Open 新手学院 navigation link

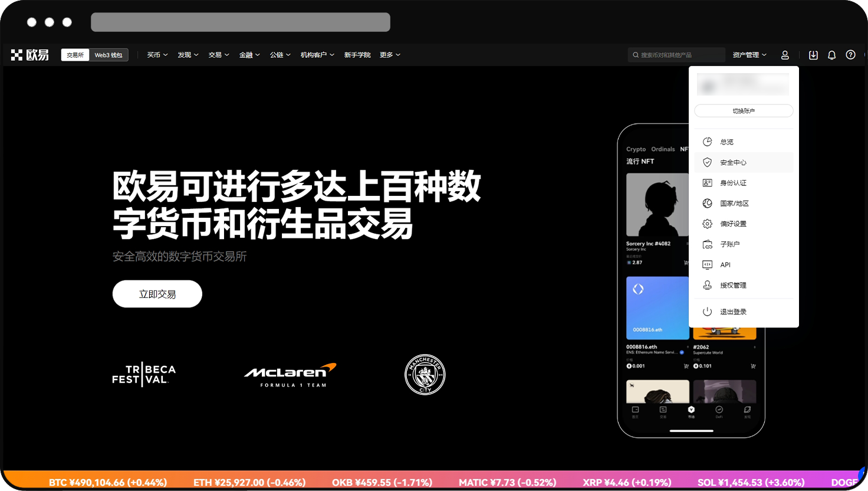[x=357, y=55]
